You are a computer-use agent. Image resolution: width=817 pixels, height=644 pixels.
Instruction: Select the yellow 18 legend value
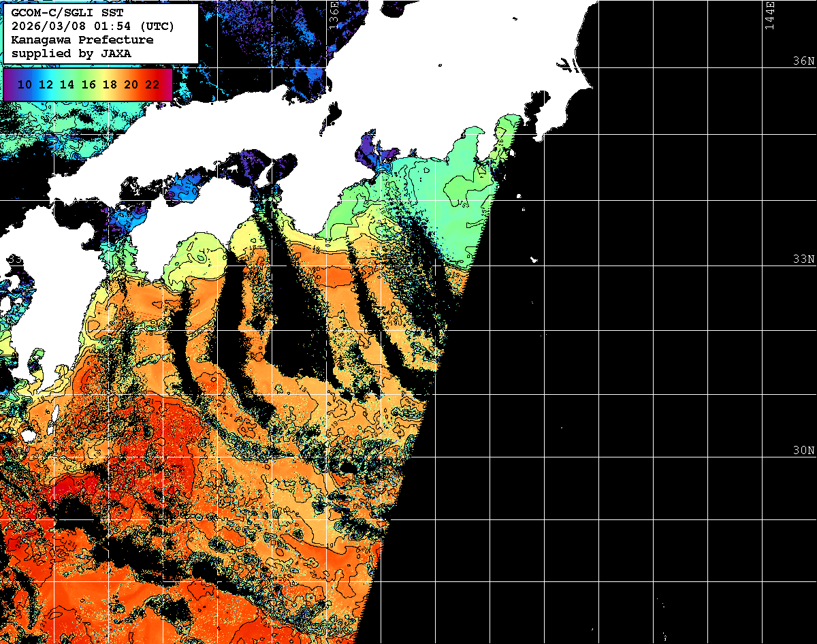[x=110, y=84]
